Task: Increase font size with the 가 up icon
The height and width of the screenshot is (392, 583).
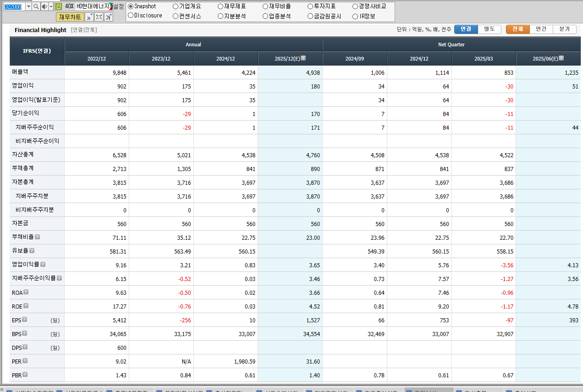Action: (x=108, y=17)
